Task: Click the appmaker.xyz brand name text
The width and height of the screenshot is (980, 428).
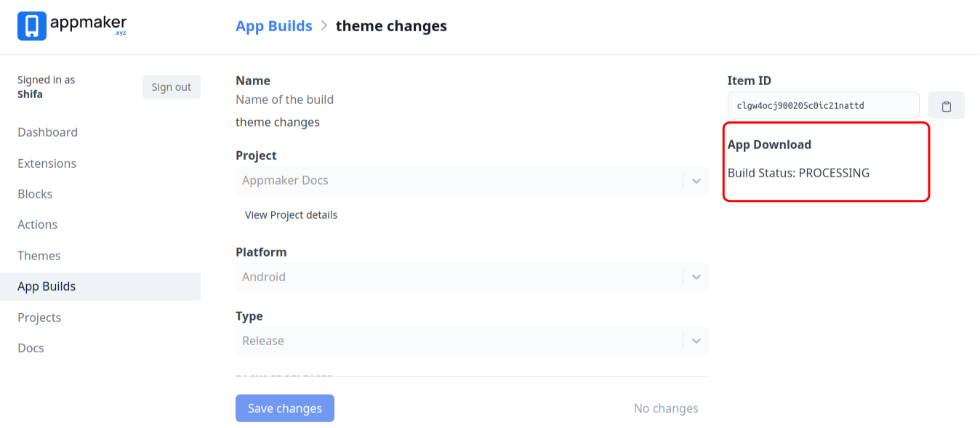Action: coord(88,25)
